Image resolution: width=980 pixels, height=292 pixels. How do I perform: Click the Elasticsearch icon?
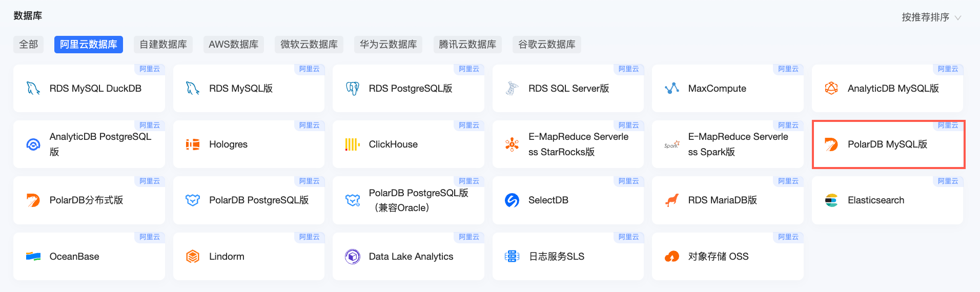coord(831,200)
